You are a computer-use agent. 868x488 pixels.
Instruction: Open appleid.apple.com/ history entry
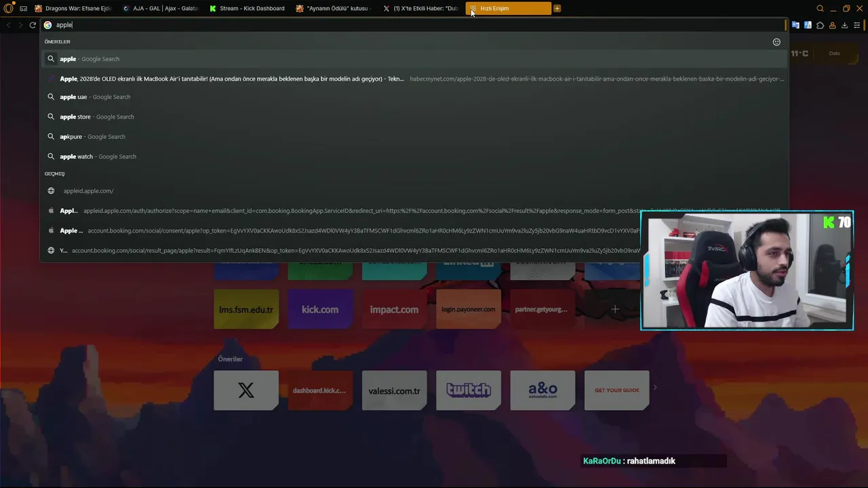[414, 191]
